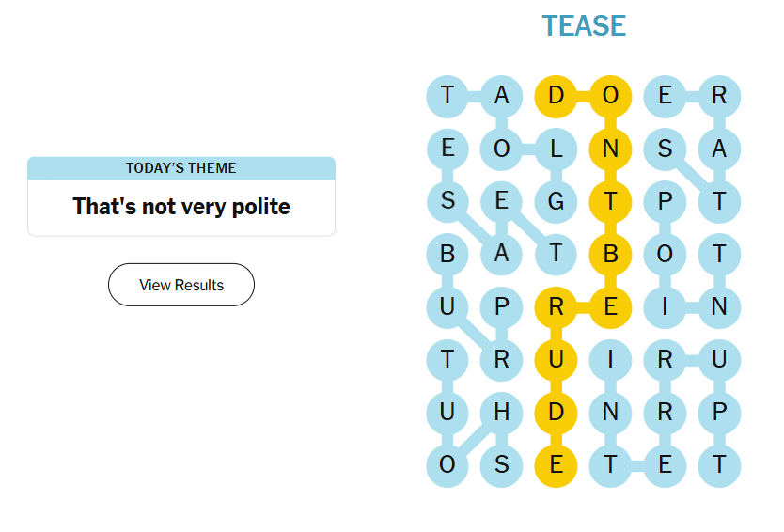This screenshot has height=532, width=784.
Task: Select the blue letter G
Action: 556,201
